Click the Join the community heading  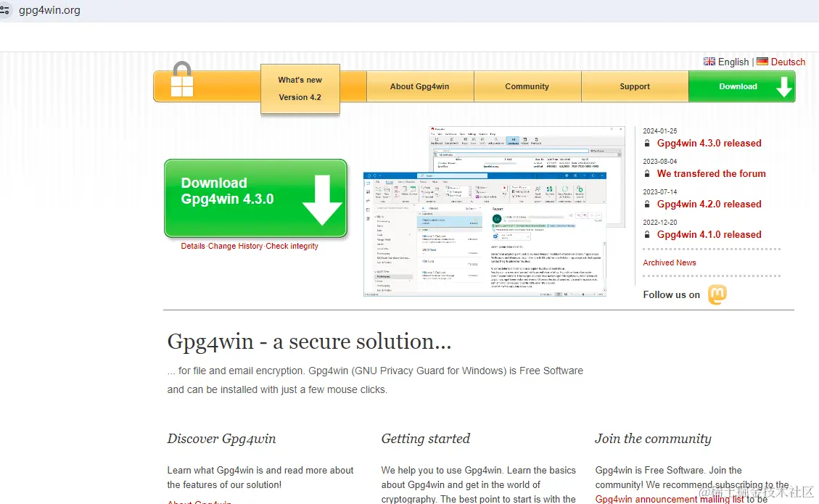[x=653, y=439]
